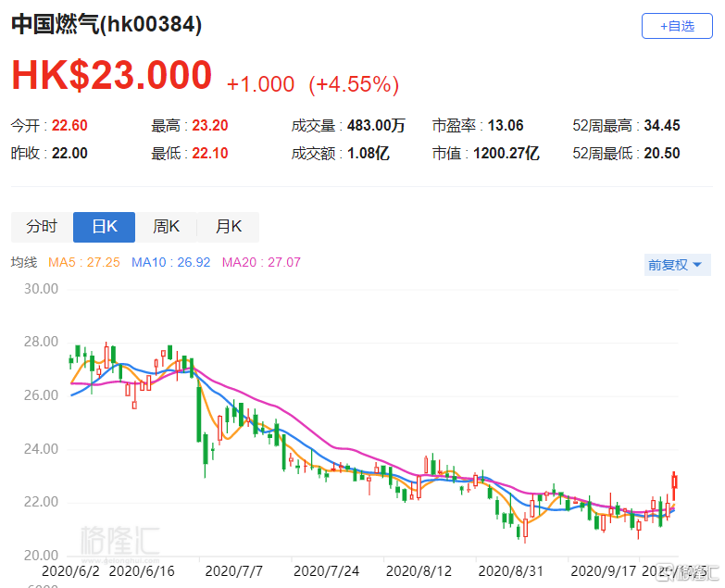Click the 均线 legend label
The width and height of the screenshot is (725, 588).
(24, 263)
